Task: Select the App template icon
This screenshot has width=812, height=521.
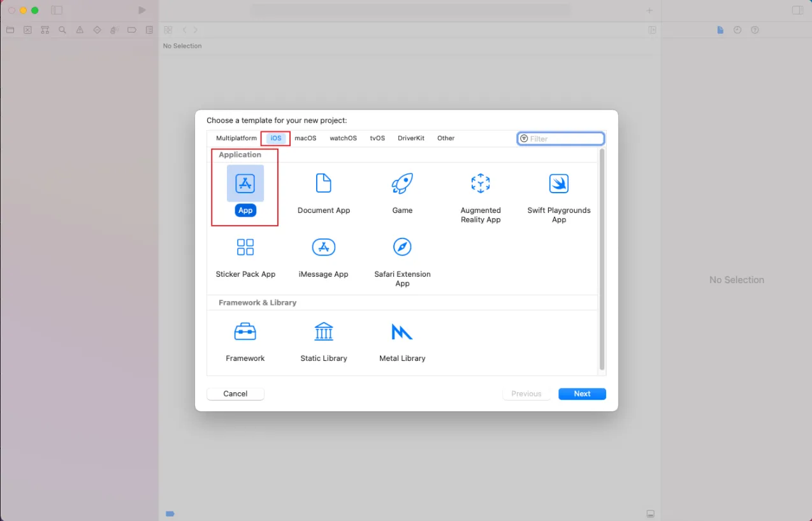Action: point(245,184)
